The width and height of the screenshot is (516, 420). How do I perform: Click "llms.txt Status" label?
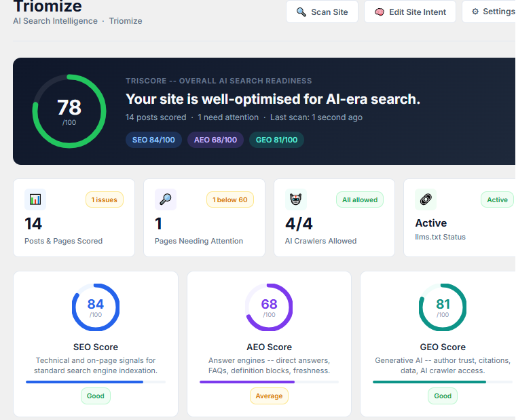(440, 237)
